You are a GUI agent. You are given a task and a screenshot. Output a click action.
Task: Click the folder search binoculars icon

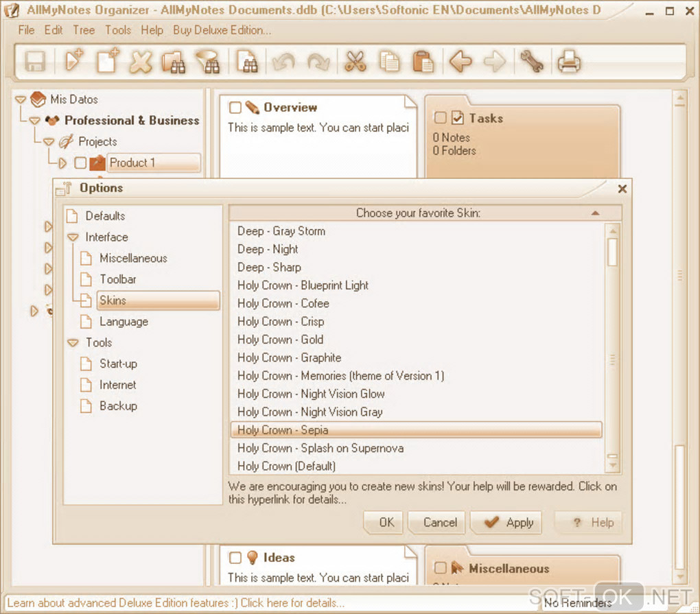click(174, 62)
